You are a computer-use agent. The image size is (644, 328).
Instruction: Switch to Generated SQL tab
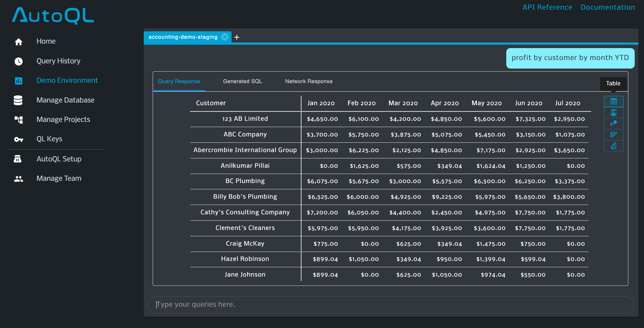click(x=243, y=81)
